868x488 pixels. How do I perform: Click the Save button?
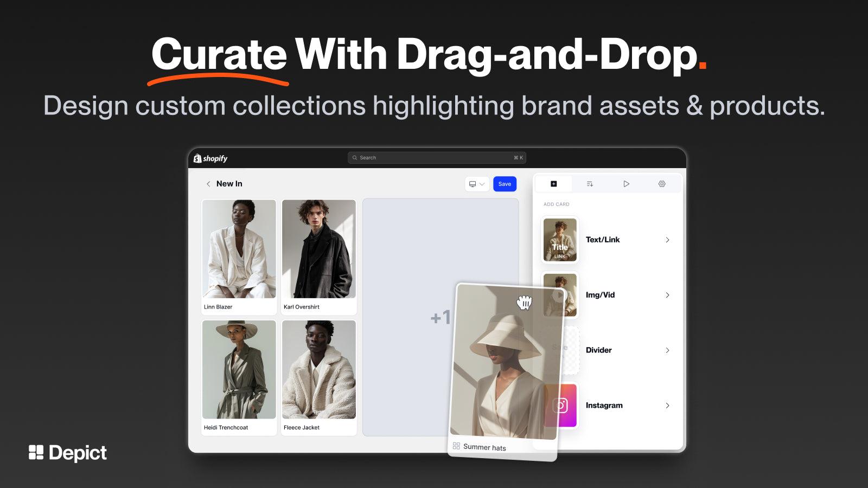(x=505, y=184)
